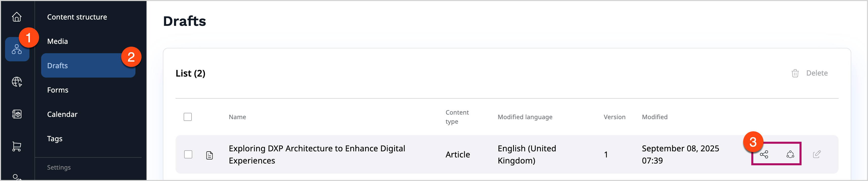The height and width of the screenshot is (181, 868).
Task: Click the article document icon in row
Action: click(x=210, y=155)
